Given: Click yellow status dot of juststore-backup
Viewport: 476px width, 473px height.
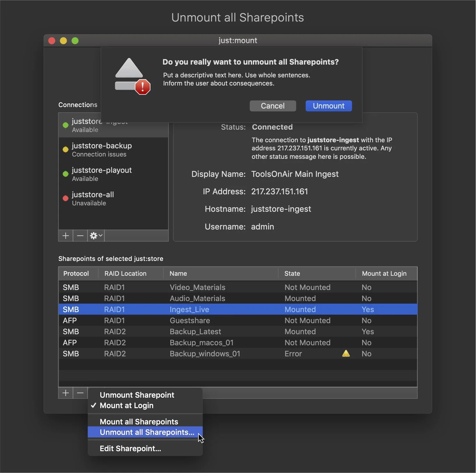Looking at the screenshot, I should 66,149.
